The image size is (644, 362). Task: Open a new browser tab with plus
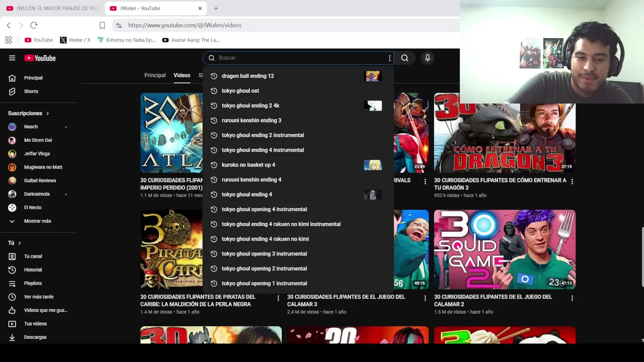click(216, 8)
